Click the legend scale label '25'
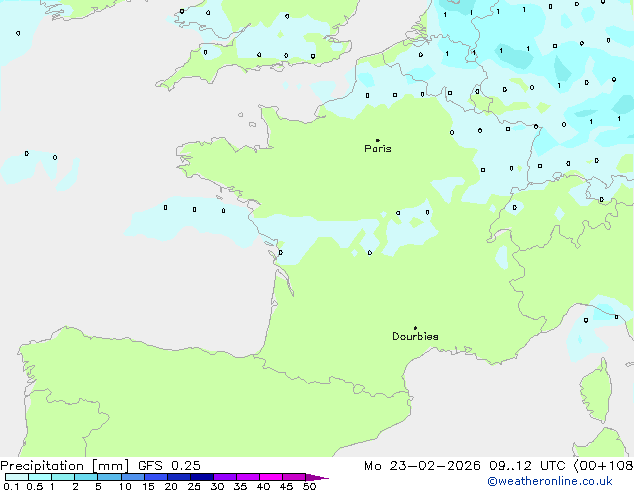This screenshot has height=490, width=634. coord(194,486)
